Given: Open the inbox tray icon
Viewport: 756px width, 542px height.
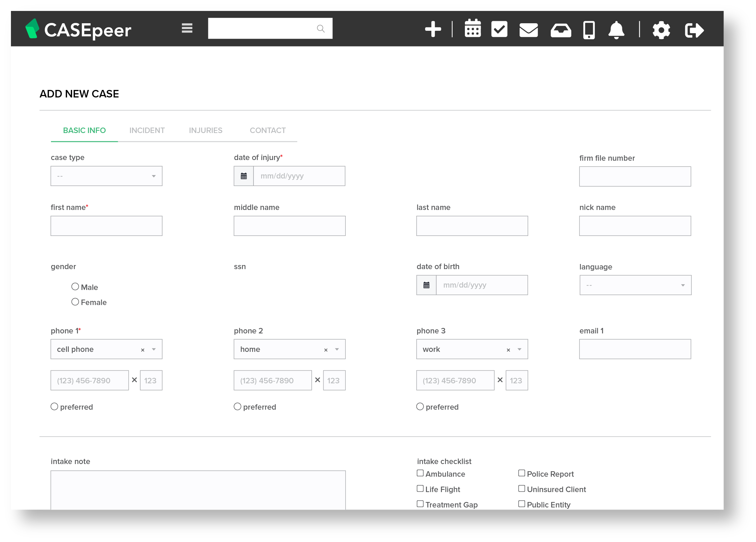Looking at the screenshot, I should 560,30.
